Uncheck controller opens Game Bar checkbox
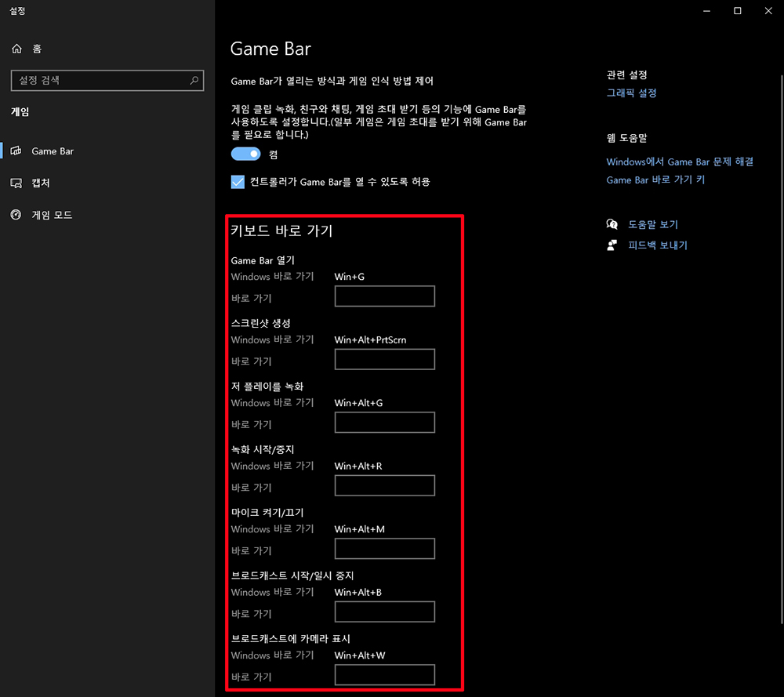 coord(238,182)
